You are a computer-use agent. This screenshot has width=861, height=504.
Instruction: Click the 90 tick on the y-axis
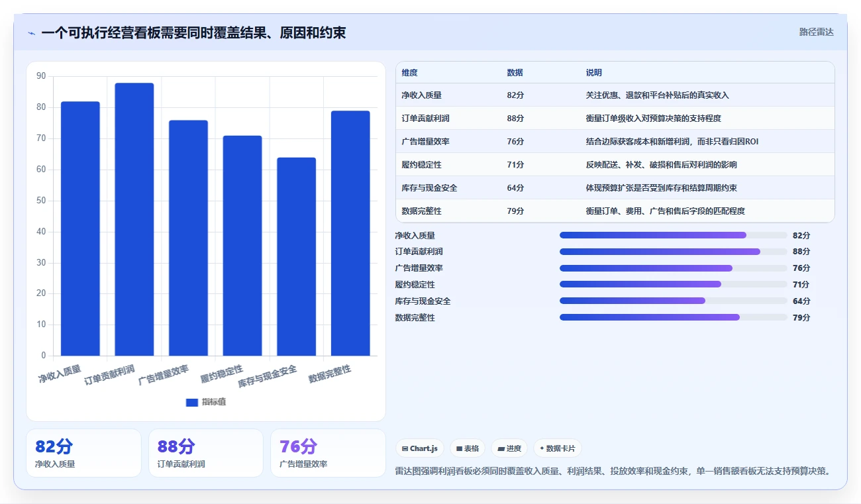tap(41, 76)
